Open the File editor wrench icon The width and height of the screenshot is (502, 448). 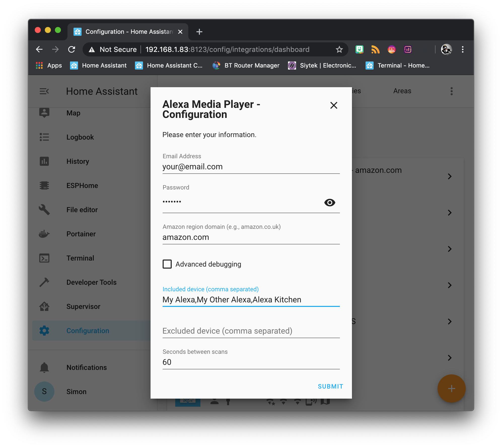click(44, 209)
